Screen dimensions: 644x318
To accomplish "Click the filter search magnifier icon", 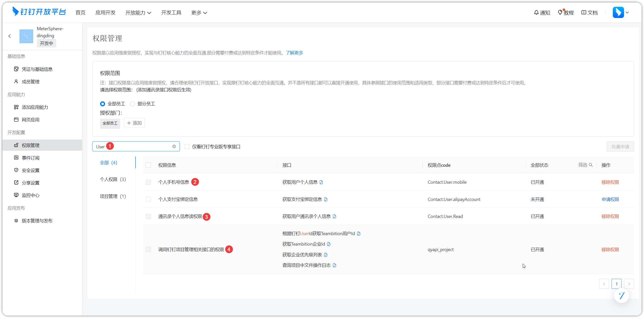I will pos(591,165).
